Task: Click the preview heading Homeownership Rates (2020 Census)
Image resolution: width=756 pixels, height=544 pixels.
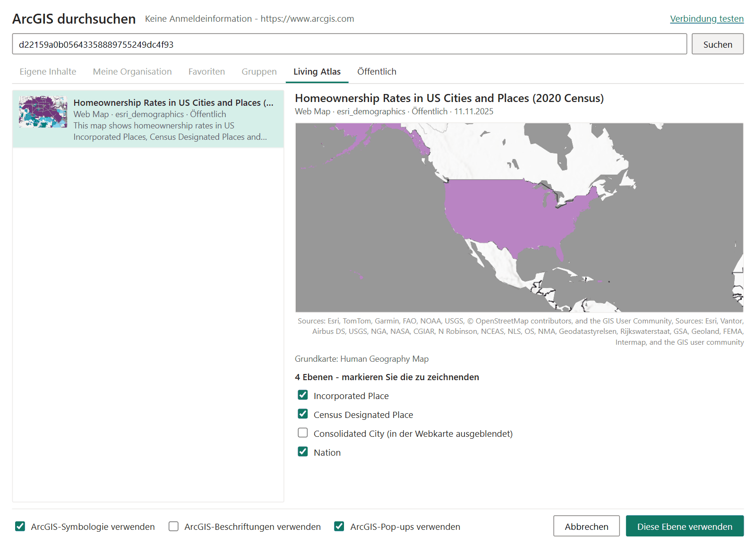Action: (449, 98)
